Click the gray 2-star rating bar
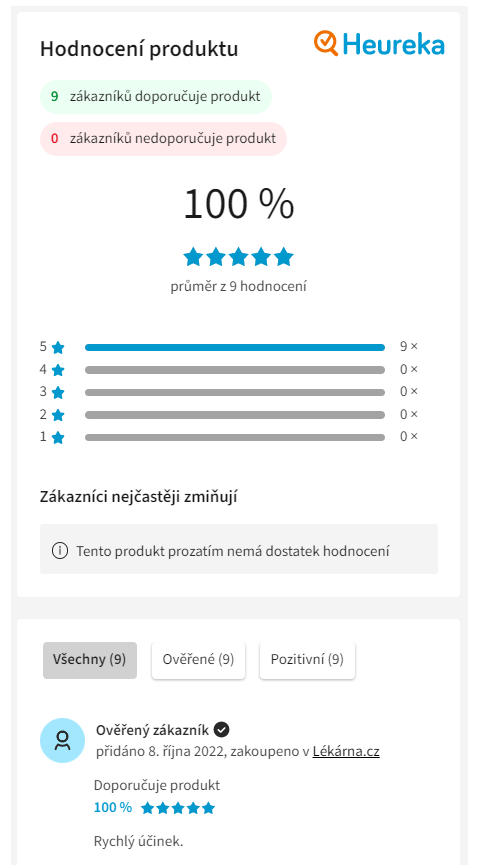Image resolution: width=480 pixels, height=865 pixels. click(235, 415)
